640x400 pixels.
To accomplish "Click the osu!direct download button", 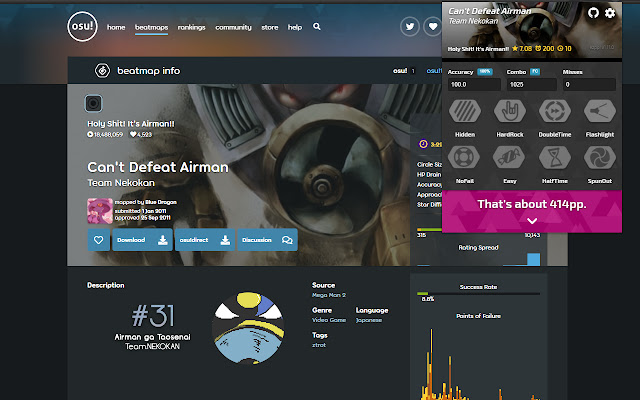I will pos(205,240).
